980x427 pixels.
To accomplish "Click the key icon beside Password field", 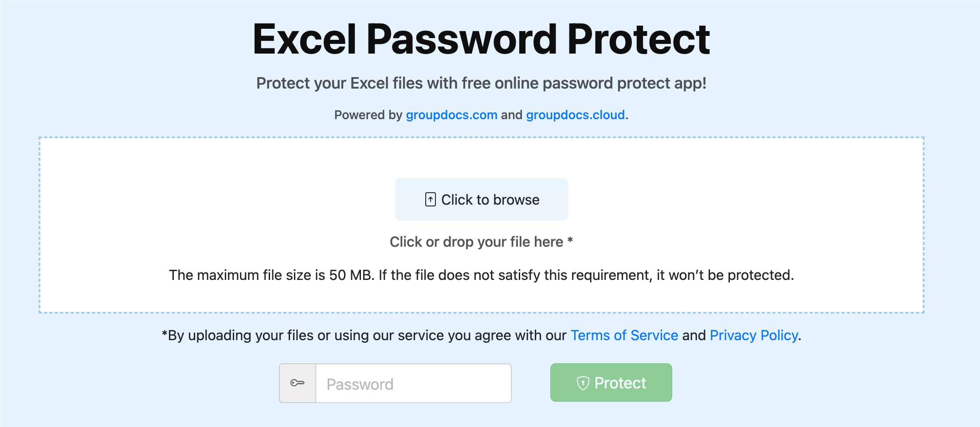I will tap(298, 383).
